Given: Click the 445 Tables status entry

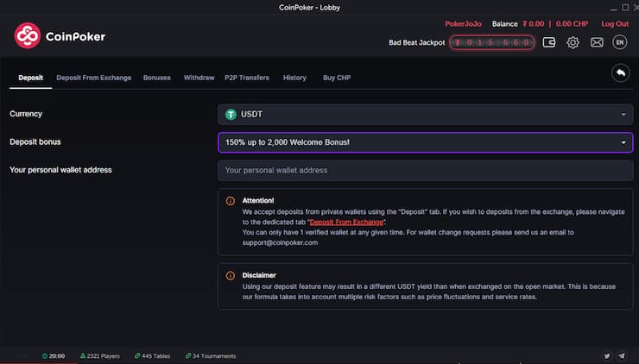Looking at the screenshot, I should point(153,356).
